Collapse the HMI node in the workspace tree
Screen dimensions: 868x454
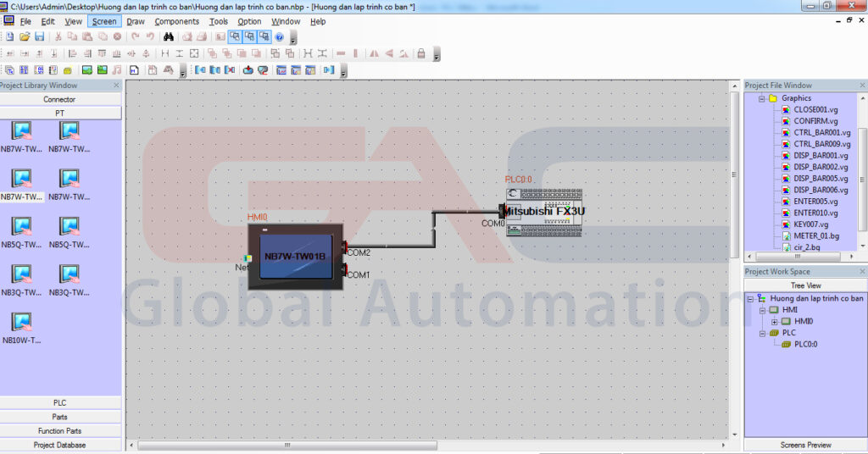click(762, 310)
